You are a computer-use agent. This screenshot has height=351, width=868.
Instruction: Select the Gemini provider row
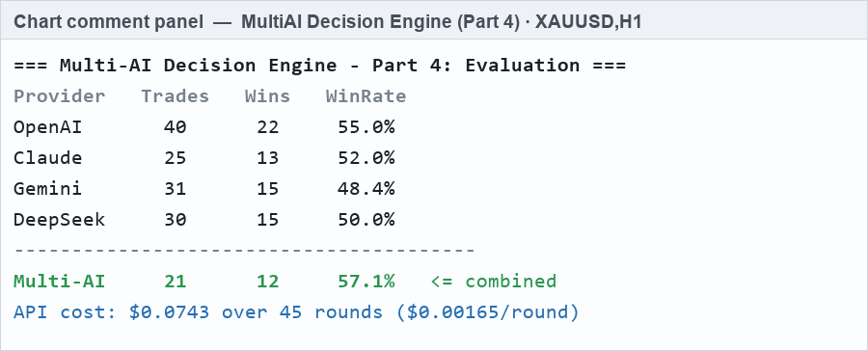(x=204, y=189)
